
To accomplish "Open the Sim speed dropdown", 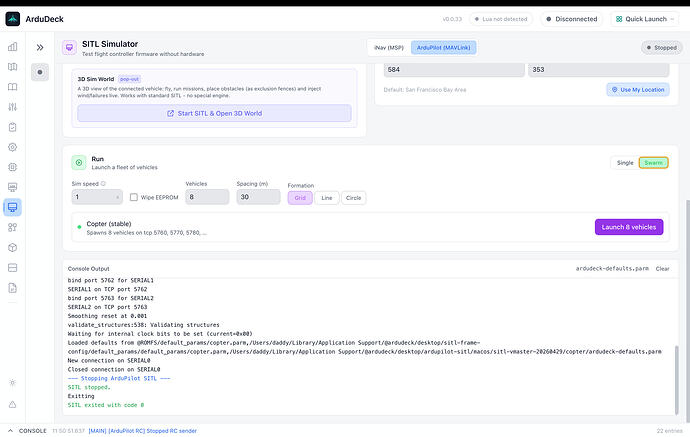I will point(97,197).
